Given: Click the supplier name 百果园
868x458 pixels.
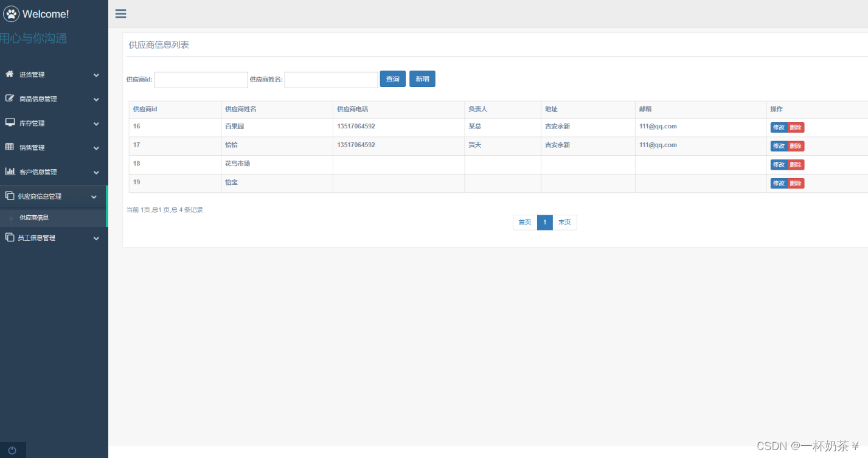Looking at the screenshot, I should [235, 127].
